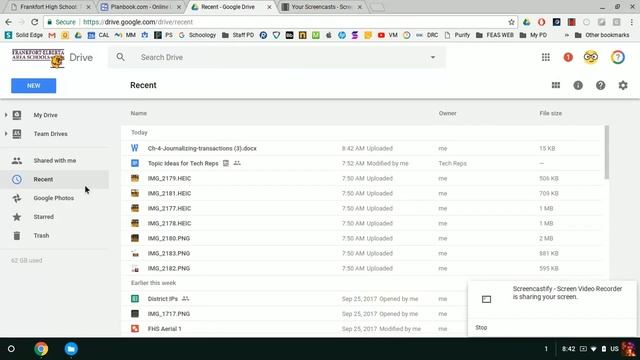
Task: Click the Drive extension icon in toolbar
Action: (527, 22)
